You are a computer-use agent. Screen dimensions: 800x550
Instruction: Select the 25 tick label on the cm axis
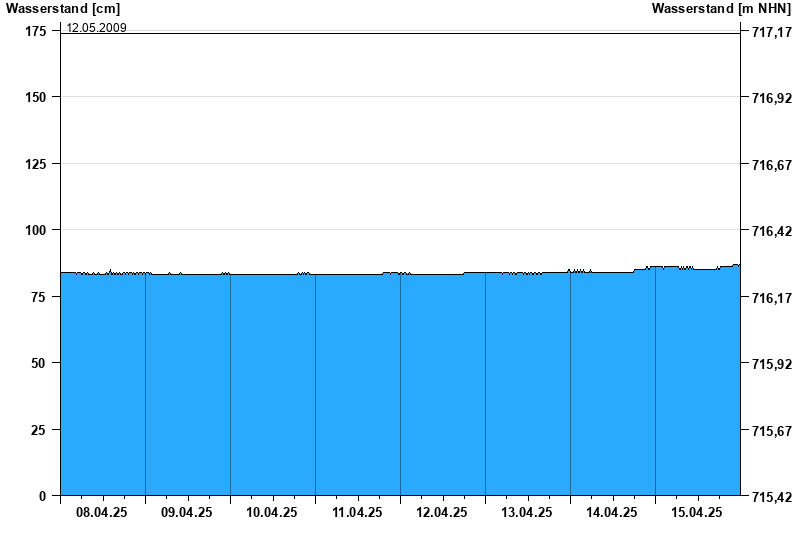[x=39, y=431]
